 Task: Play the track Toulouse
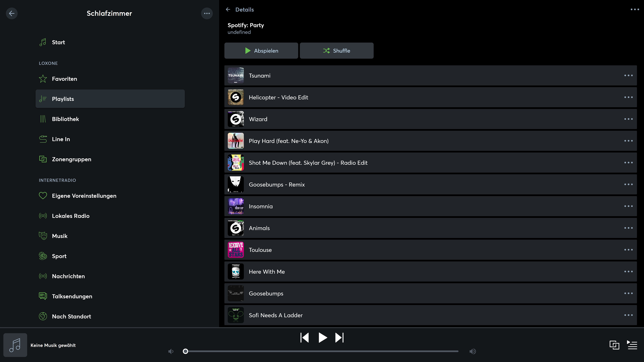point(431,250)
